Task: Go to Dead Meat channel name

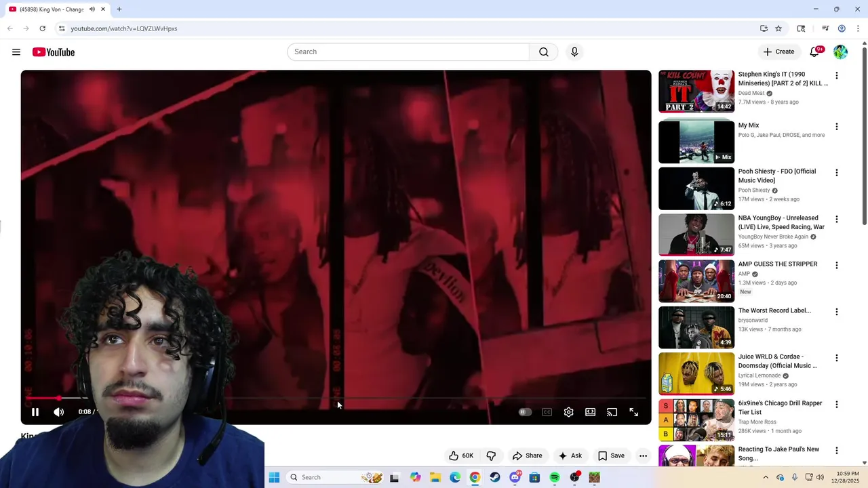Action: click(x=751, y=93)
